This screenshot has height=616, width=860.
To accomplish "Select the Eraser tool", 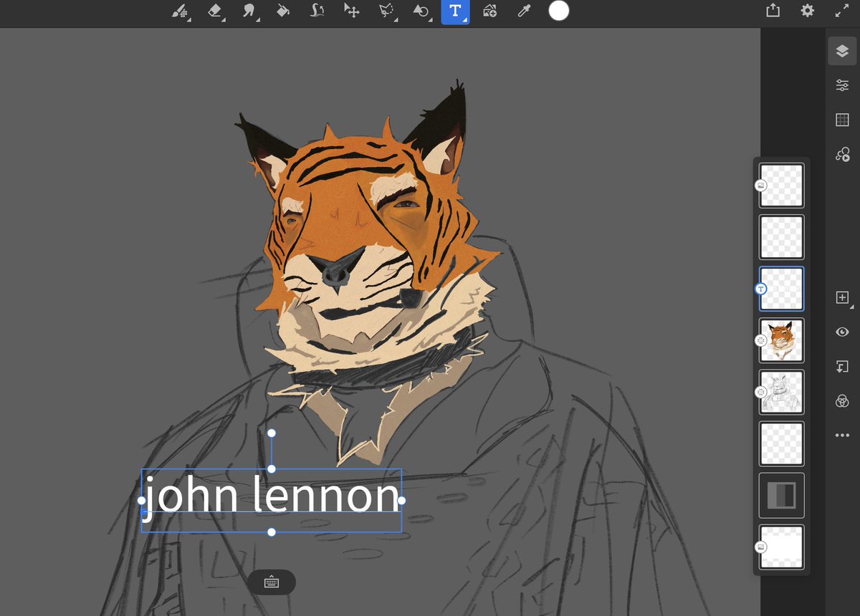I will click(215, 11).
